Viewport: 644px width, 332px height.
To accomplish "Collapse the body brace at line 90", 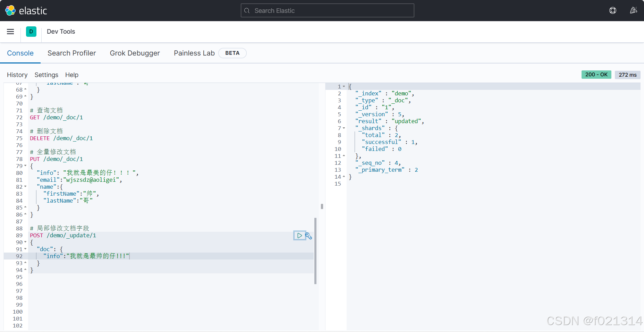I will (25, 242).
